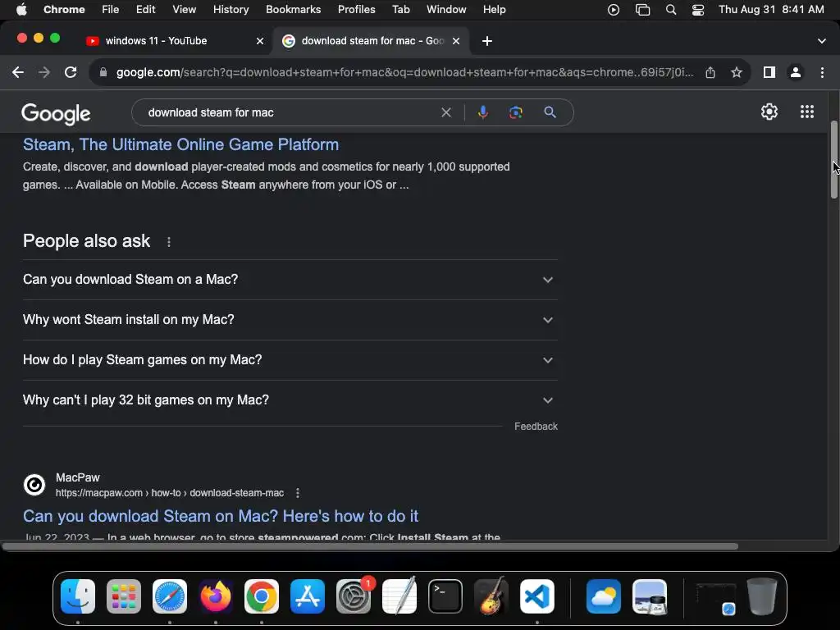The width and height of the screenshot is (840, 630).
Task: Close the YouTube tab
Action: point(260,41)
